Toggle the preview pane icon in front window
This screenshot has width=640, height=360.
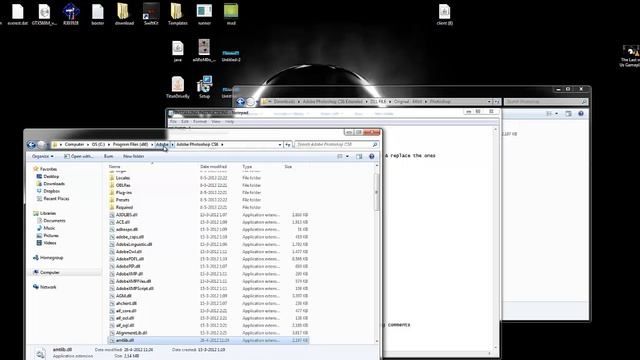(x=359, y=156)
